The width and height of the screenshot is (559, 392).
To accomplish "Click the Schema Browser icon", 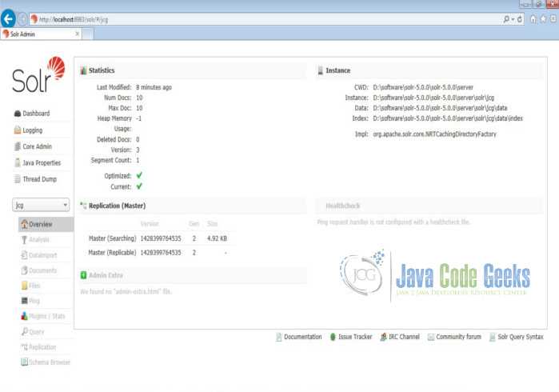I will tap(24, 362).
